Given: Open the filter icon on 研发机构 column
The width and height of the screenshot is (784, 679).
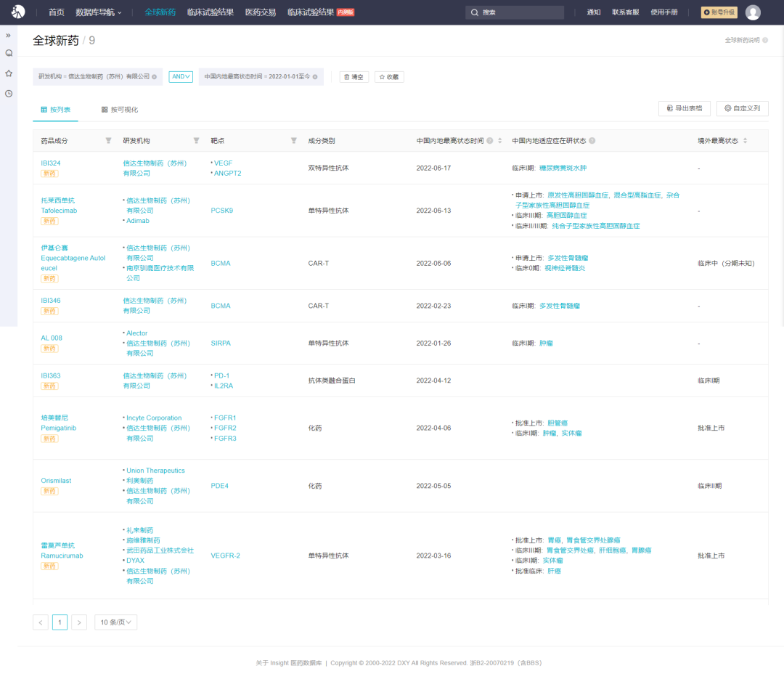Looking at the screenshot, I should (197, 141).
